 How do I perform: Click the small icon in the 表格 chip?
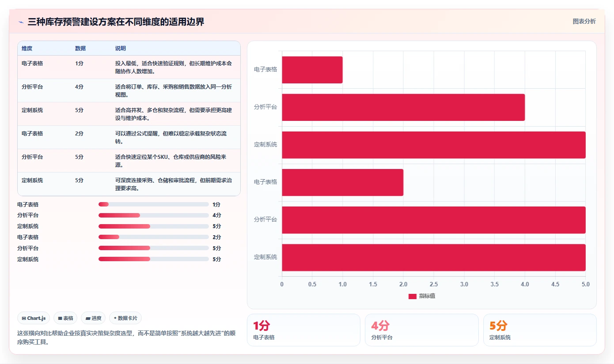60,318
